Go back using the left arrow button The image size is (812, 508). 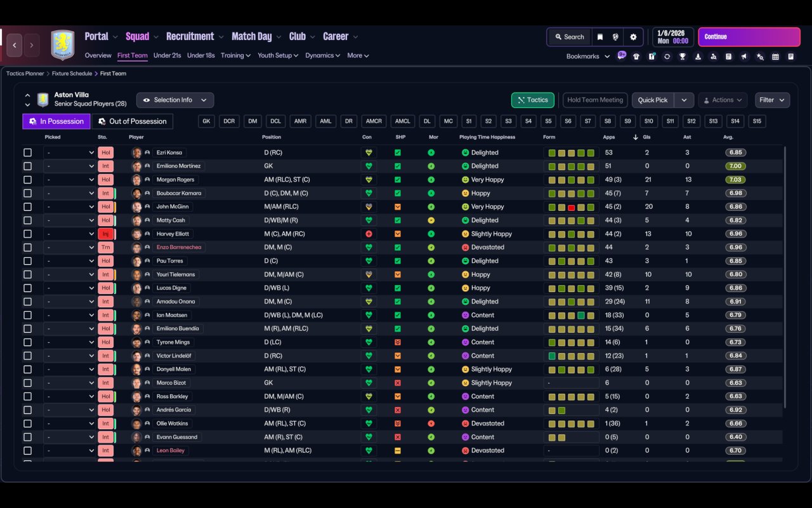[x=15, y=45]
